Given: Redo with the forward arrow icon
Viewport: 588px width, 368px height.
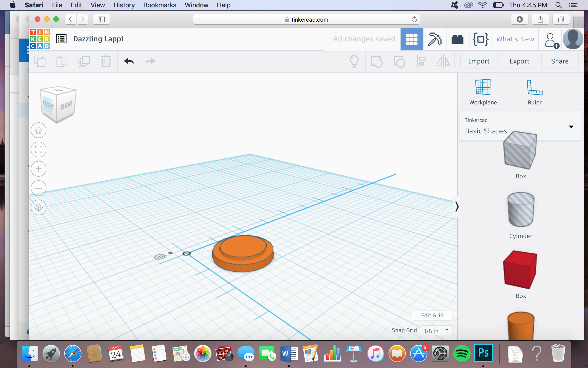Looking at the screenshot, I should (150, 61).
